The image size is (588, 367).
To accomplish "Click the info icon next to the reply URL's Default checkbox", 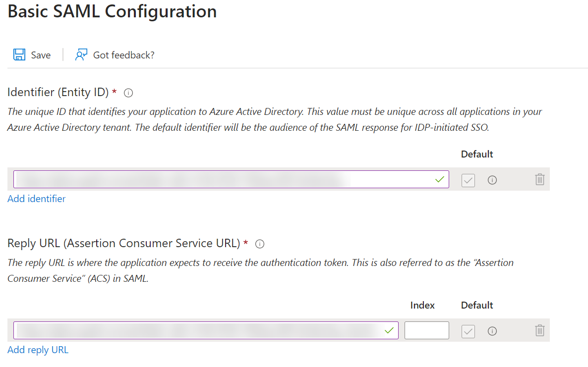I will [x=492, y=331].
